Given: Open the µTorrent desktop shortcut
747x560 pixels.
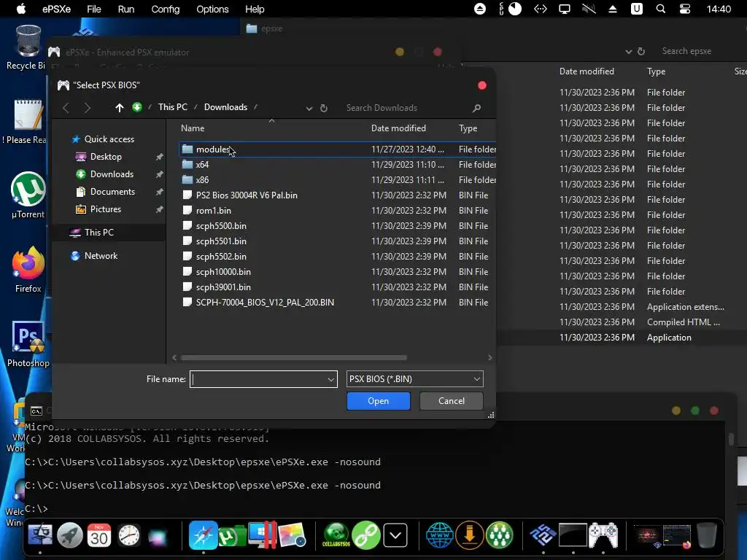Looking at the screenshot, I should pos(28,195).
